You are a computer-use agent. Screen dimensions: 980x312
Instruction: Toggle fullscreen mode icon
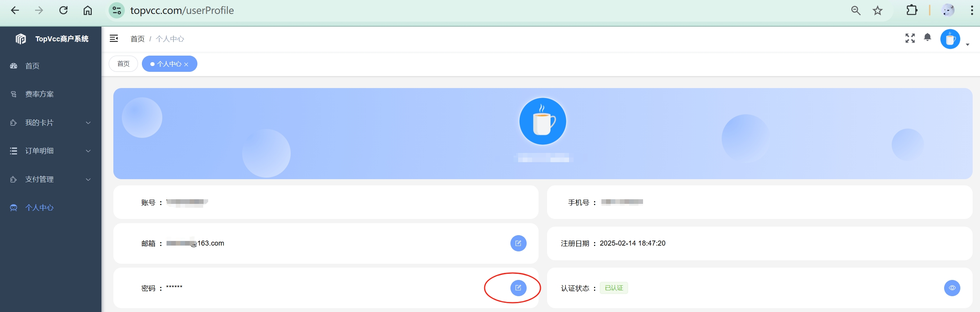point(910,38)
